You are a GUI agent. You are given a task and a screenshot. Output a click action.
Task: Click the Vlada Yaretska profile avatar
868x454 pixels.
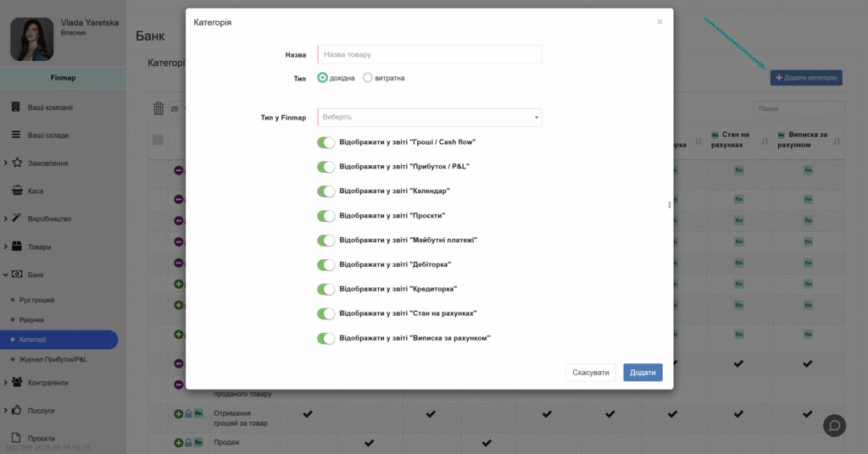[x=31, y=40]
